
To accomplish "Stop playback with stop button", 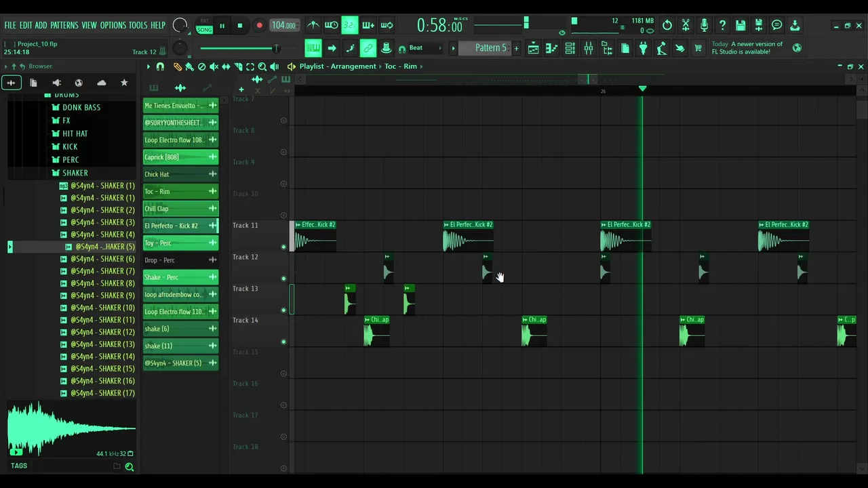I will tap(239, 26).
